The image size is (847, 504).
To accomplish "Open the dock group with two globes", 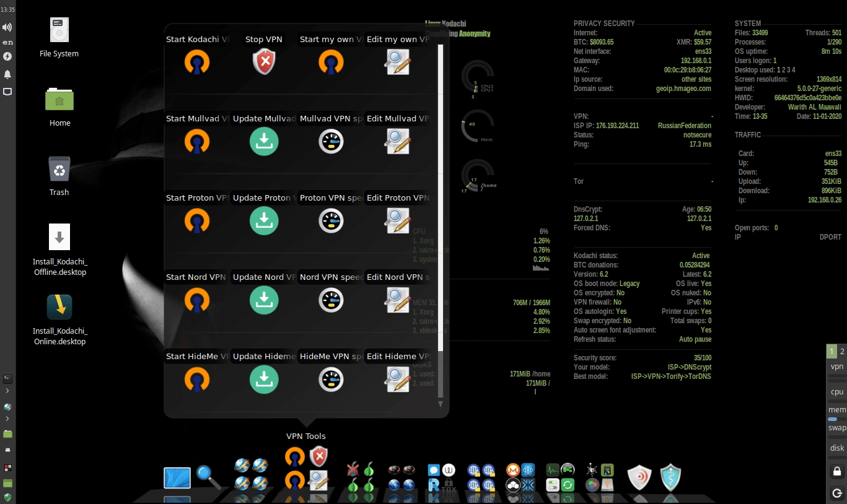I will tap(401, 477).
